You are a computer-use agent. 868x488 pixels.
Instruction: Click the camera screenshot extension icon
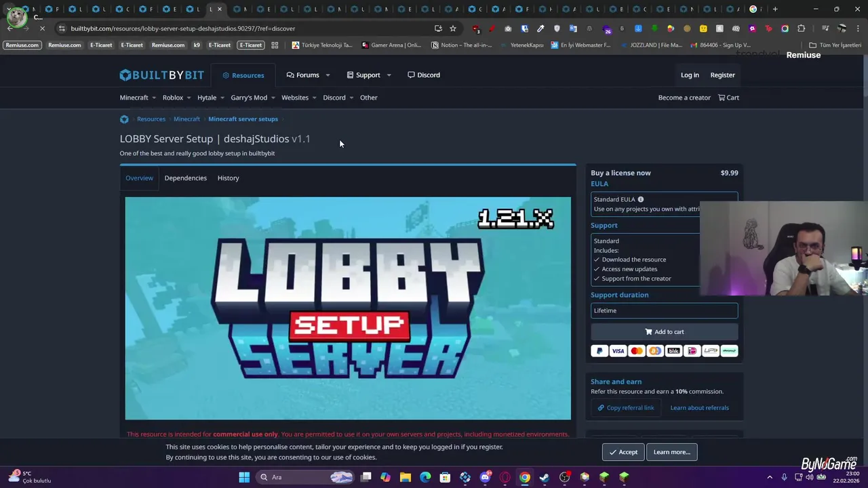[x=508, y=28]
